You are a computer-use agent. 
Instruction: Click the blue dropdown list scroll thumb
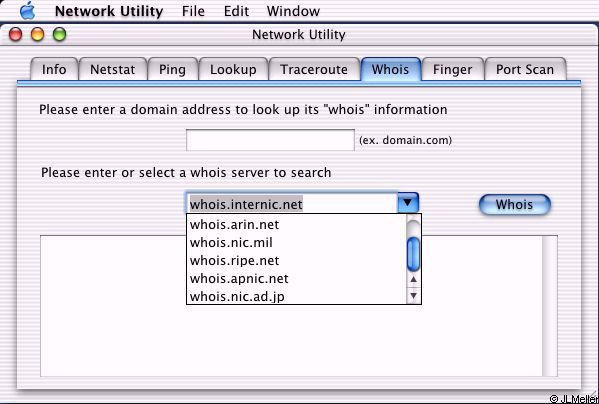(x=413, y=254)
